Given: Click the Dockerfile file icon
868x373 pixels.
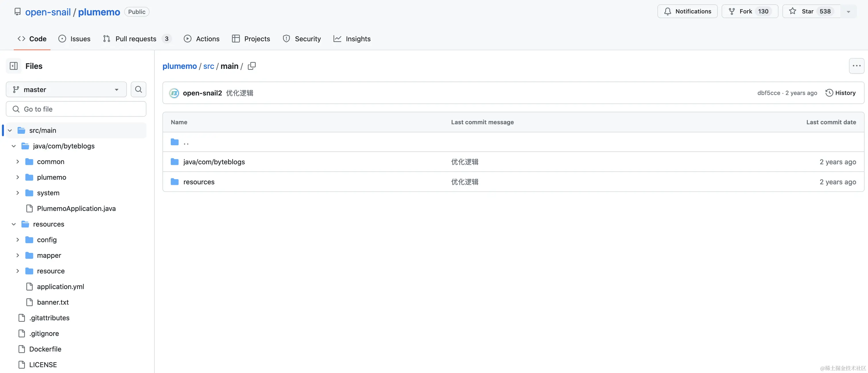Looking at the screenshot, I should pyautogui.click(x=22, y=349).
